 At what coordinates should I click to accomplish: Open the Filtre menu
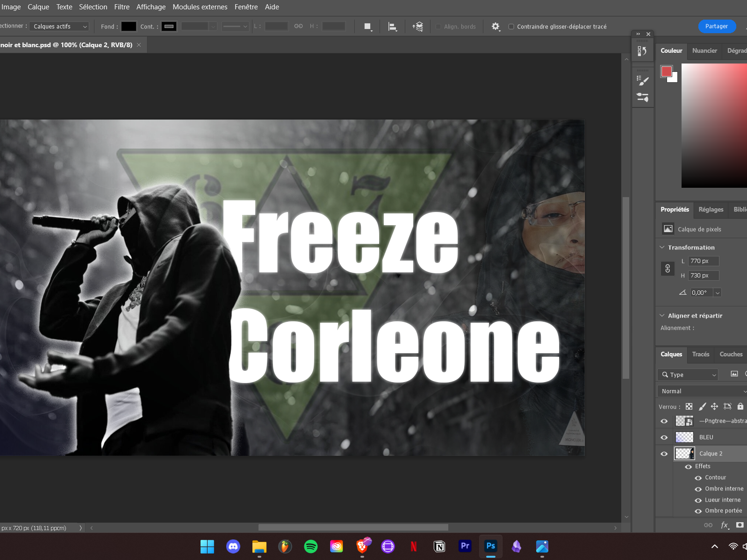122,7
